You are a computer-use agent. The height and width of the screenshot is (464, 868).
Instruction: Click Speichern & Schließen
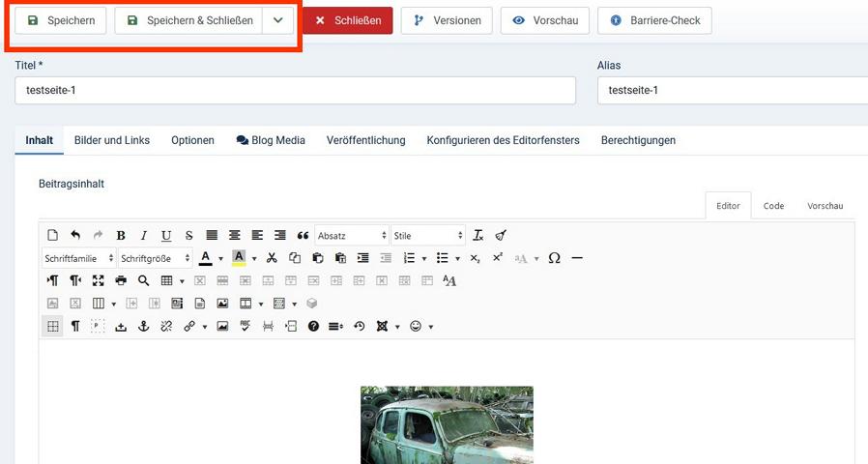[188, 20]
